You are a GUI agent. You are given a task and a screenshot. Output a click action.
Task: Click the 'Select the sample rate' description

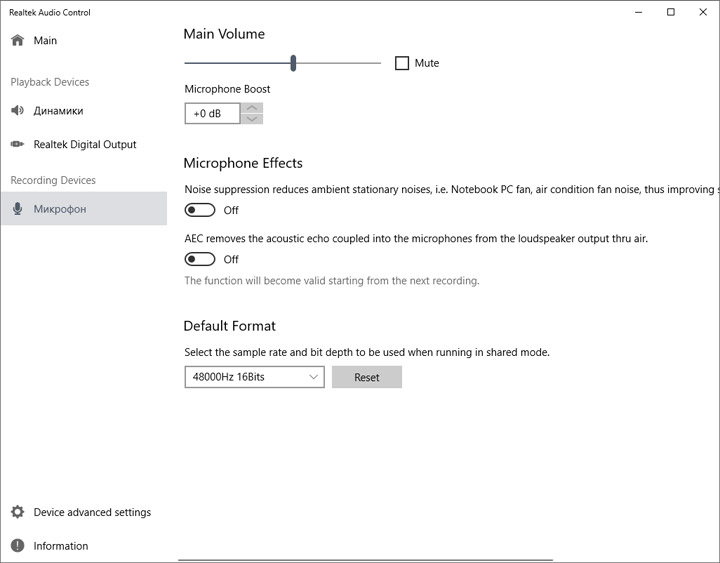click(x=367, y=352)
